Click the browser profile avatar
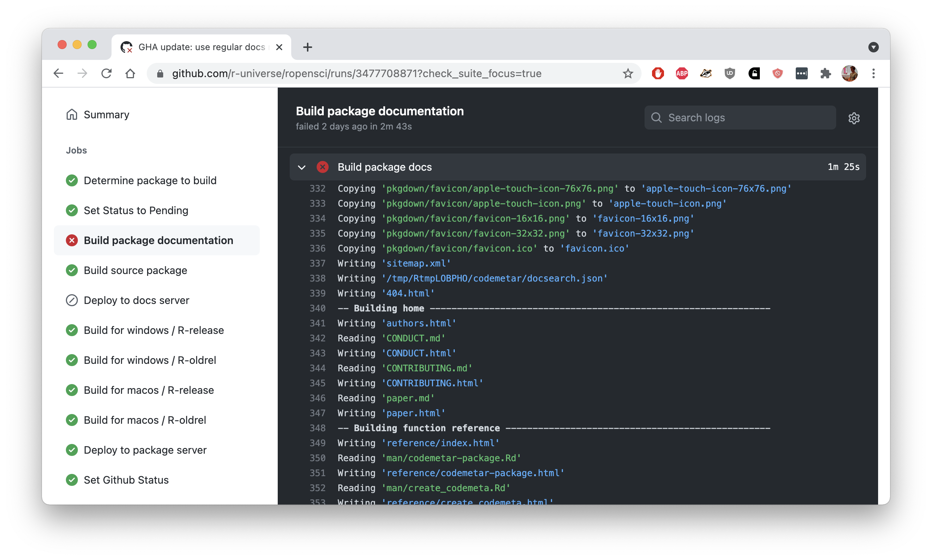This screenshot has width=932, height=560. (x=850, y=74)
